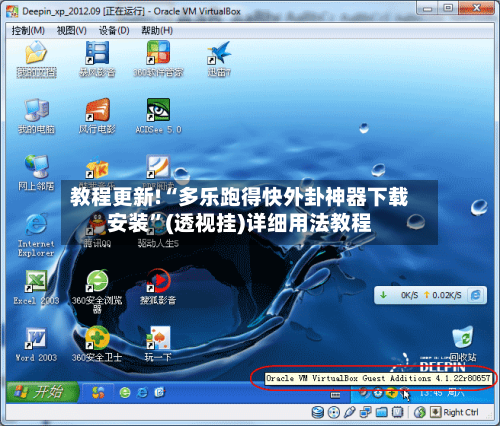Click the 360安全卫士 desktop icon
Image resolution: width=500 pixels, height=426 pixels.
coord(97,344)
